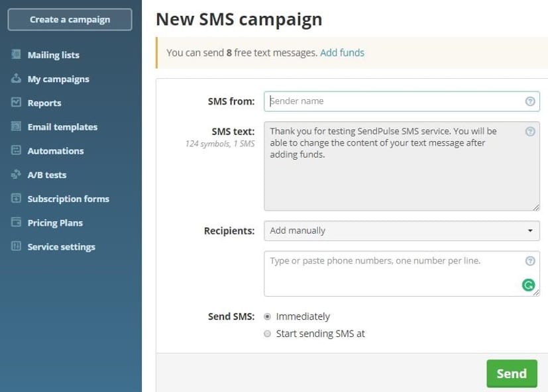Click the A/B tests icon
This screenshot has width=548, height=392.
click(16, 174)
